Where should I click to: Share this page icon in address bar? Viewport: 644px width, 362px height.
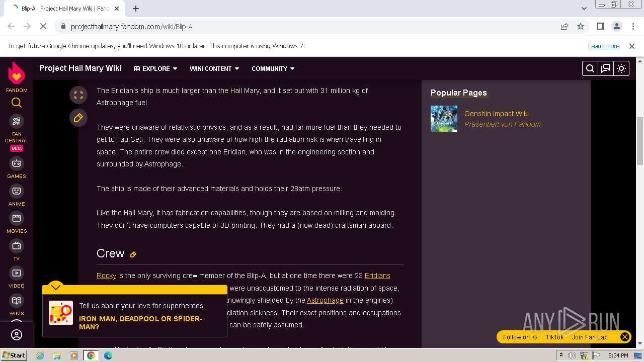[x=565, y=26]
